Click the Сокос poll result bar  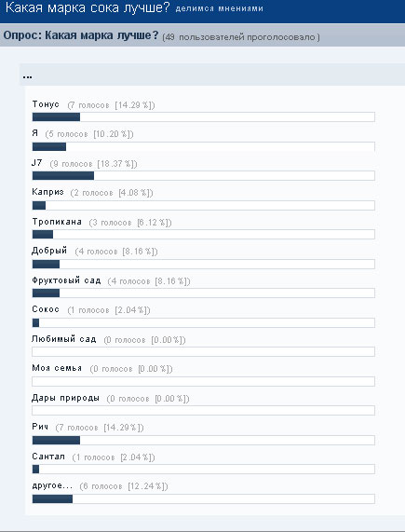203,322
